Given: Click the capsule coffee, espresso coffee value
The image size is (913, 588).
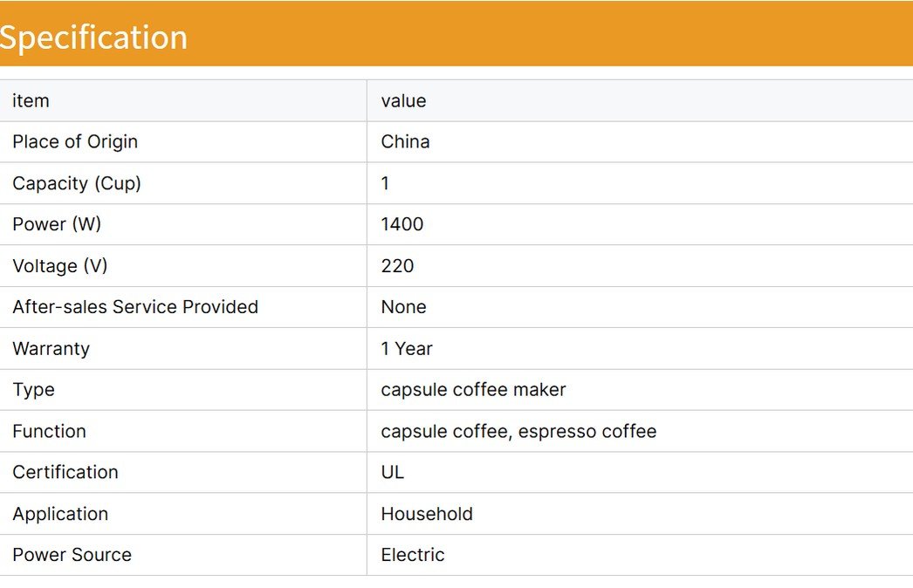Looking at the screenshot, I should (518, 431).
